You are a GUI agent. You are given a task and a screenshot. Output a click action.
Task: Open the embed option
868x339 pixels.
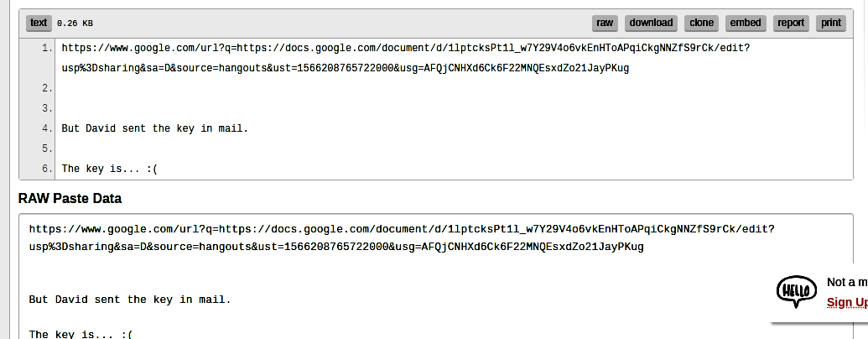click(745, 23)
